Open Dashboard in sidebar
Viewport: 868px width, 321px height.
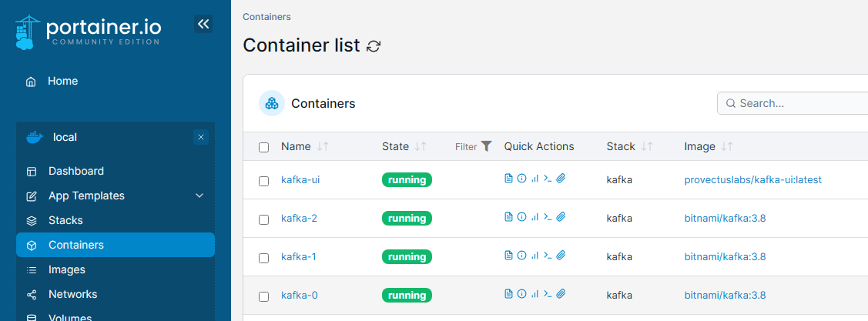(x=116, y=171)
